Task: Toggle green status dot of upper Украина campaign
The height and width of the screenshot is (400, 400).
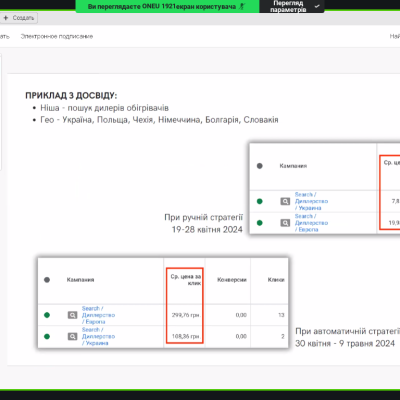Action: (260, 201)
